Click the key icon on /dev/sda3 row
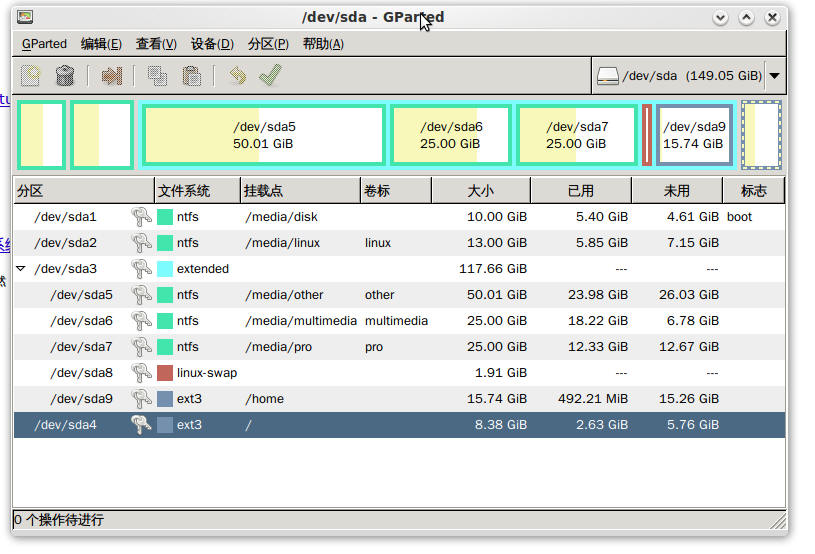 click(x=141, y=269)
